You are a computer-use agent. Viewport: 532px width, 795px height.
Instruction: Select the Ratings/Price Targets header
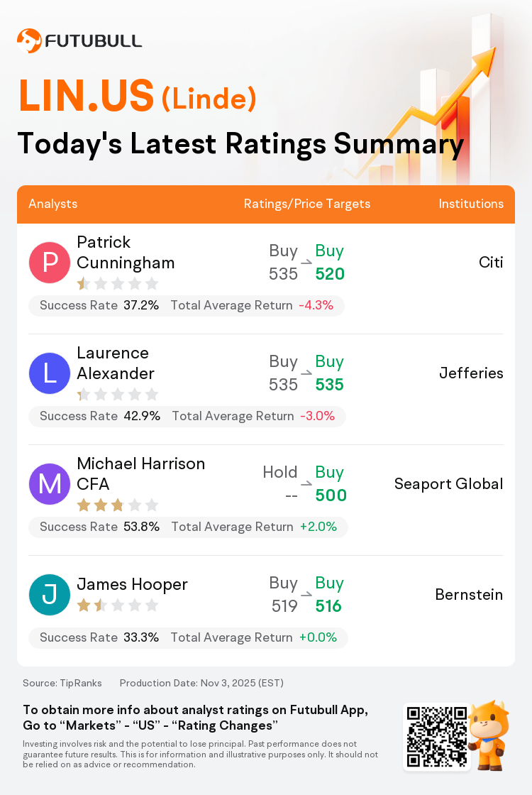pos(307,204)
